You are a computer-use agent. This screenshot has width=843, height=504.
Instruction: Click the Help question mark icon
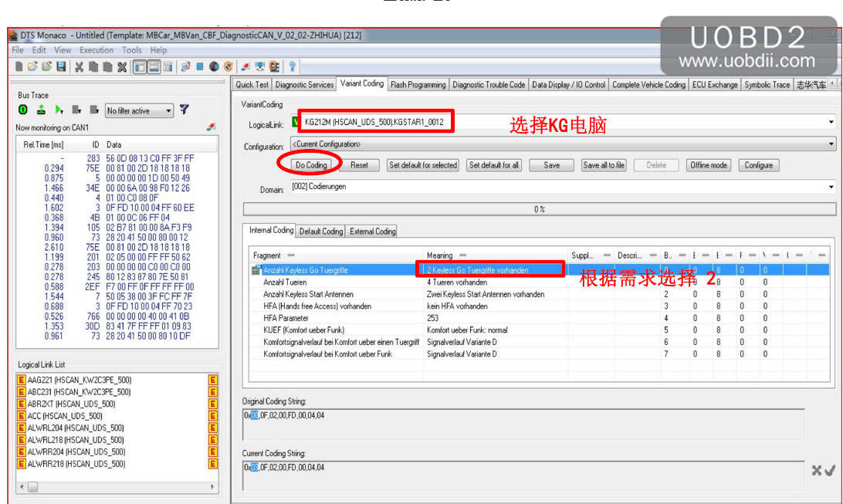(x=292, y=66)
